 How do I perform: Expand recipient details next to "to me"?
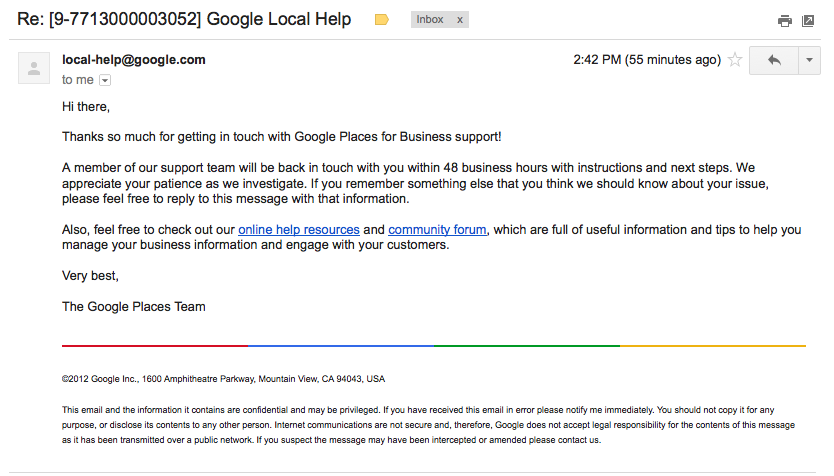tap(105, 80)
